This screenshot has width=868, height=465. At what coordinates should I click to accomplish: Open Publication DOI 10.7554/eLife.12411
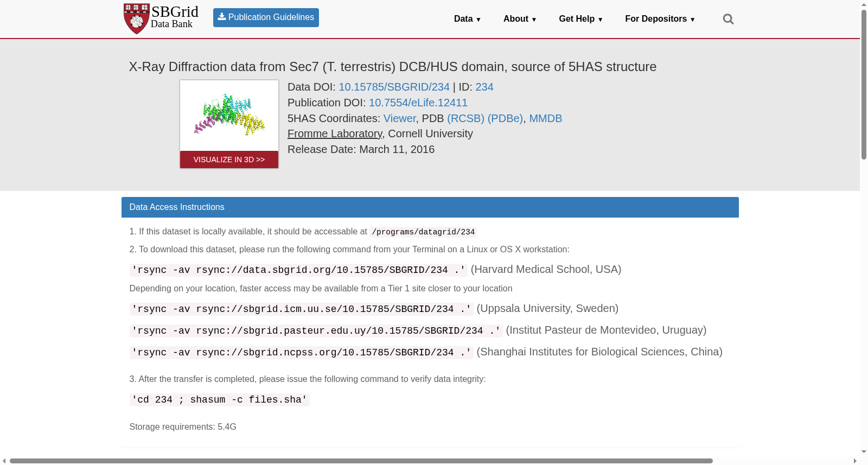418,103
